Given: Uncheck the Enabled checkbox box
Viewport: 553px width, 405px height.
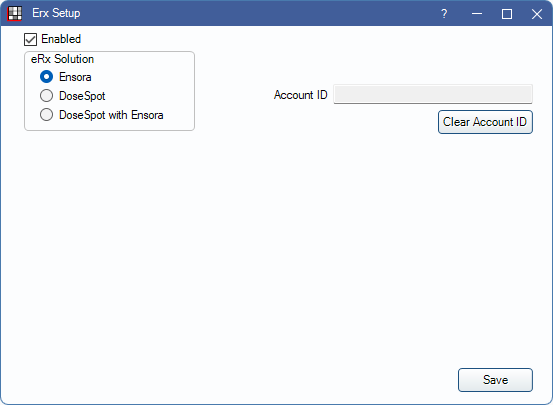Looking at the screenshot, I should [30, 39].
